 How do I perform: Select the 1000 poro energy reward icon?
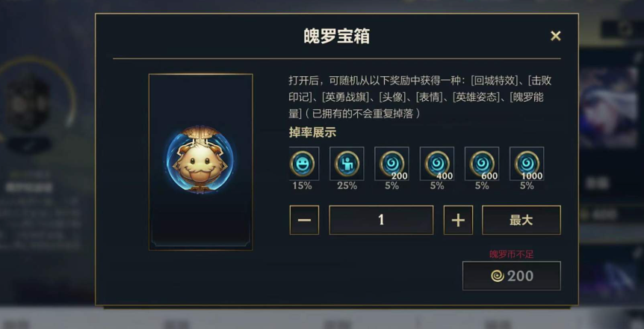pyautogui.click(x=527, y=164)
